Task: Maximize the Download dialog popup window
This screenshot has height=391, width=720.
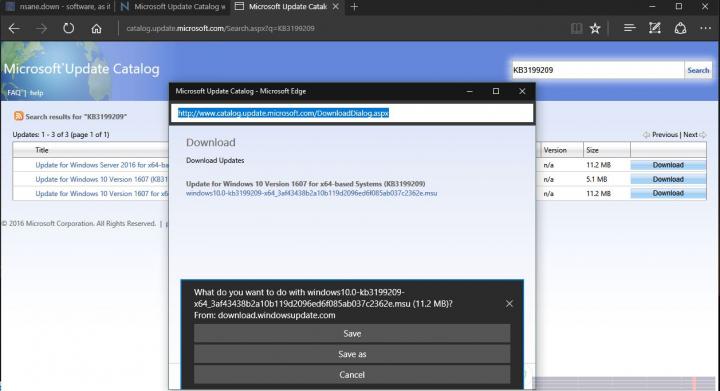Action: [496, 91]
